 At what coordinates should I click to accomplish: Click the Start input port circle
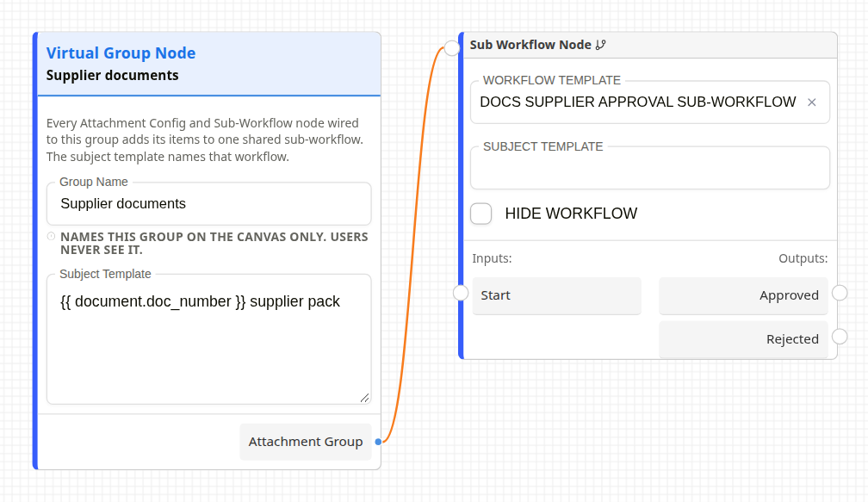(461, 293)
